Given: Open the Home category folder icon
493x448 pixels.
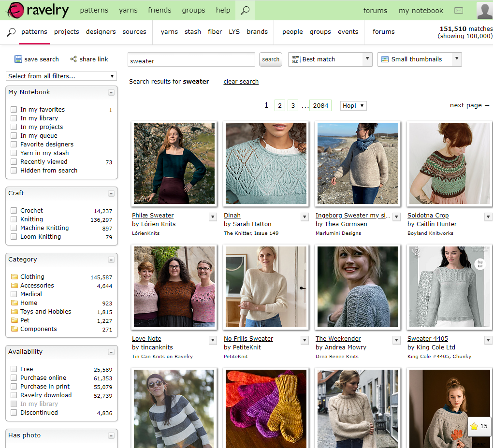Looking at the screenshot, I should (x=14, y=303).
